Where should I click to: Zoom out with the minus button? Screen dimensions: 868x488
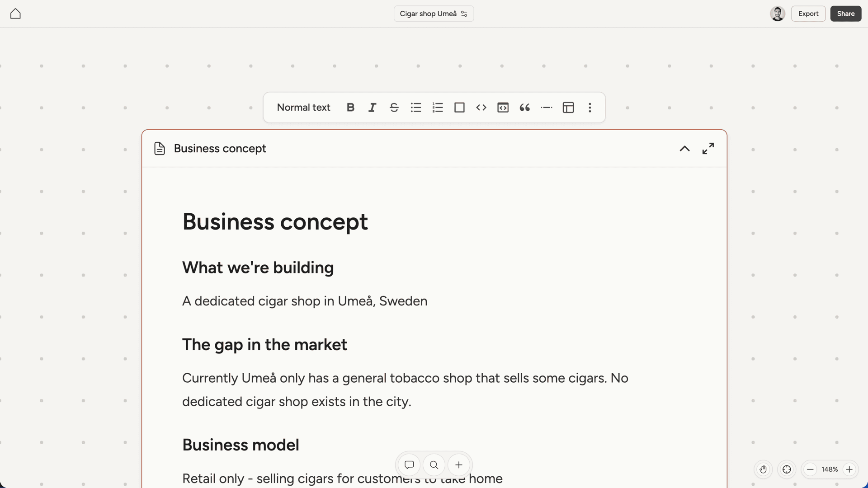tap(810, 469)
